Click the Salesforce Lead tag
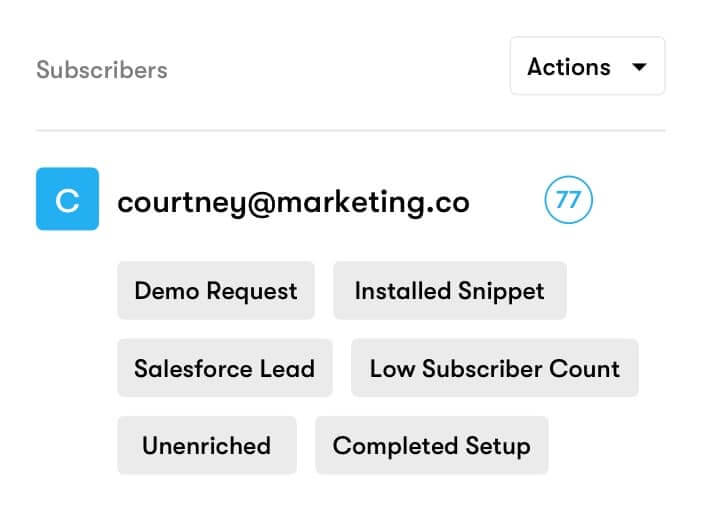 tap(224, 368)
